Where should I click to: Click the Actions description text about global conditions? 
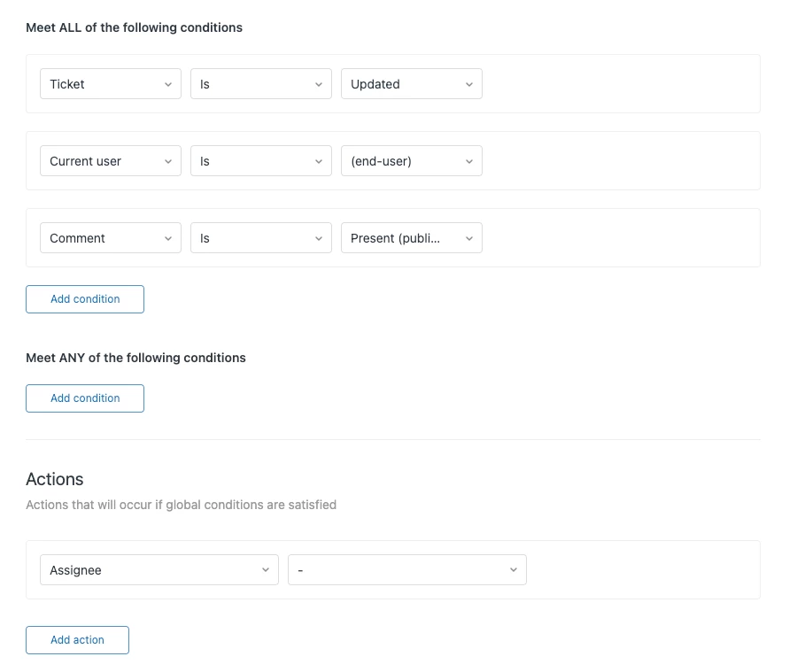[x=181, y=505]
